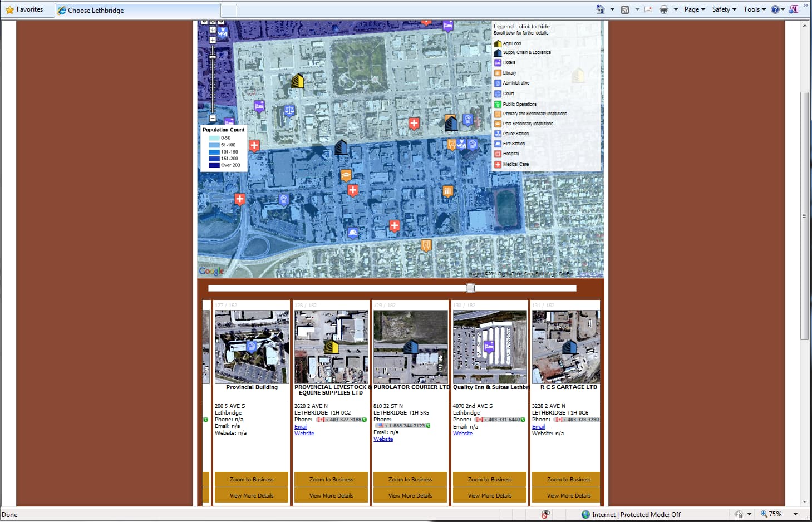Open the IE Home button
812x522 pixels.
tap(600, 9)
